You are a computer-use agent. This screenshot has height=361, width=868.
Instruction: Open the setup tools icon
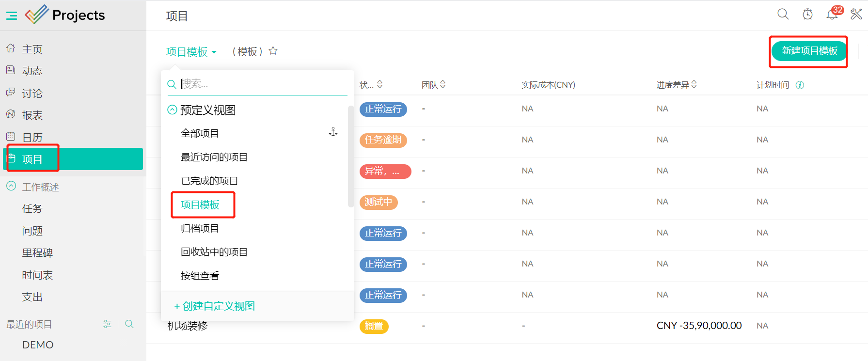856,15
